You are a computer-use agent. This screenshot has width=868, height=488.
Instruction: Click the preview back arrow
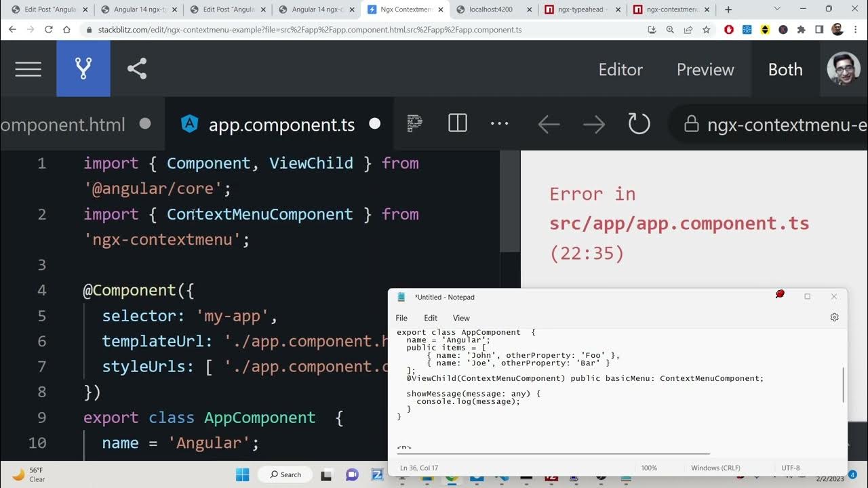549,125
